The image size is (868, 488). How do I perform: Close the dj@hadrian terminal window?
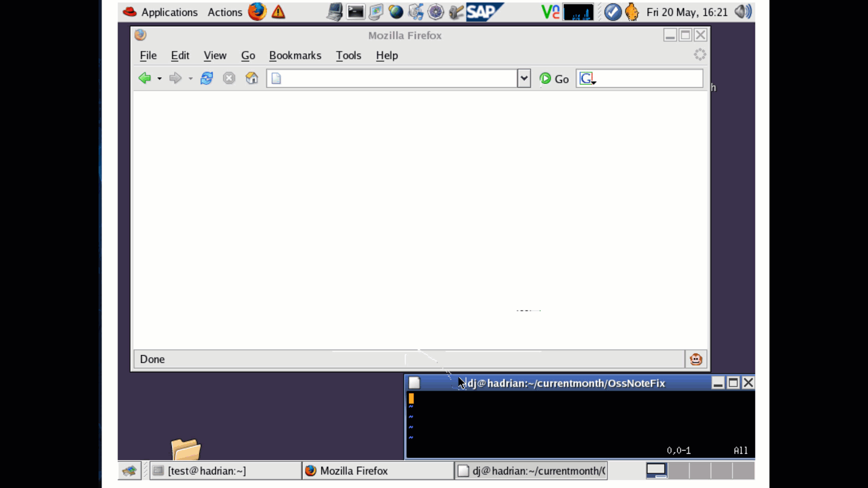pyautogui.click(x=749, y=383)
